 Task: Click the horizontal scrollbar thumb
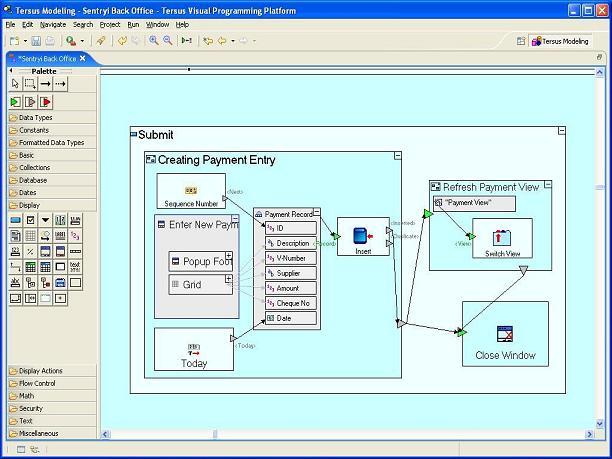(x=215, y=434)
